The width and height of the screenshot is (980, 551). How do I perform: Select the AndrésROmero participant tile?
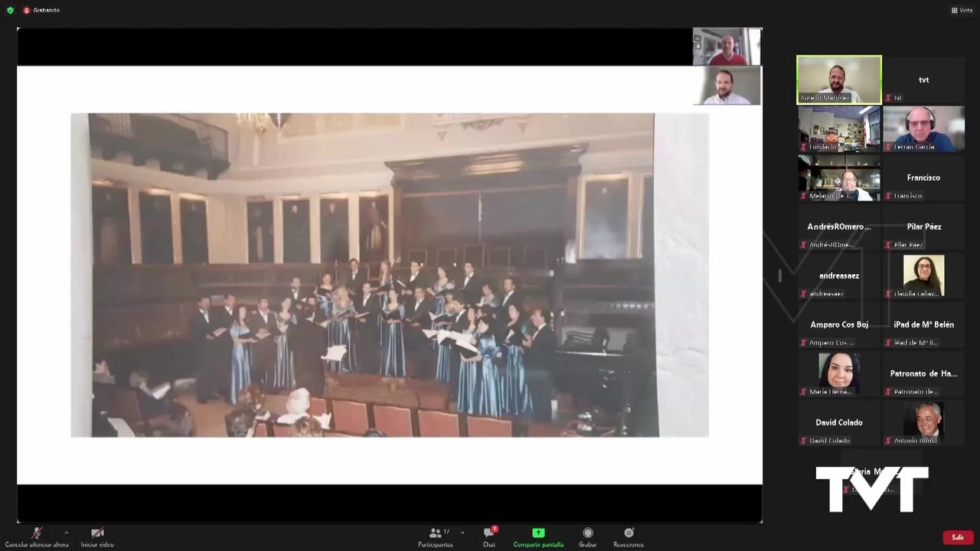(839, 227)
